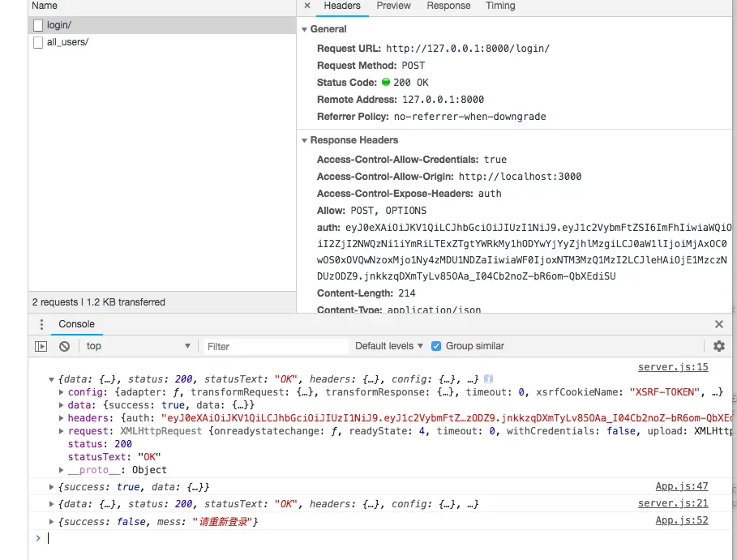Switch to the Timing tab
Image resolution: width=737 pixels, height=560 pixels.
point(500,6)
